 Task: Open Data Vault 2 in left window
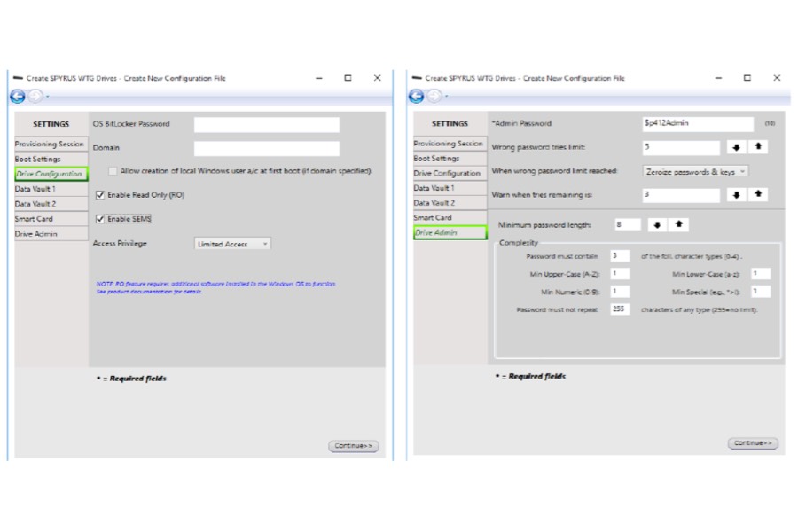point(51,204)
